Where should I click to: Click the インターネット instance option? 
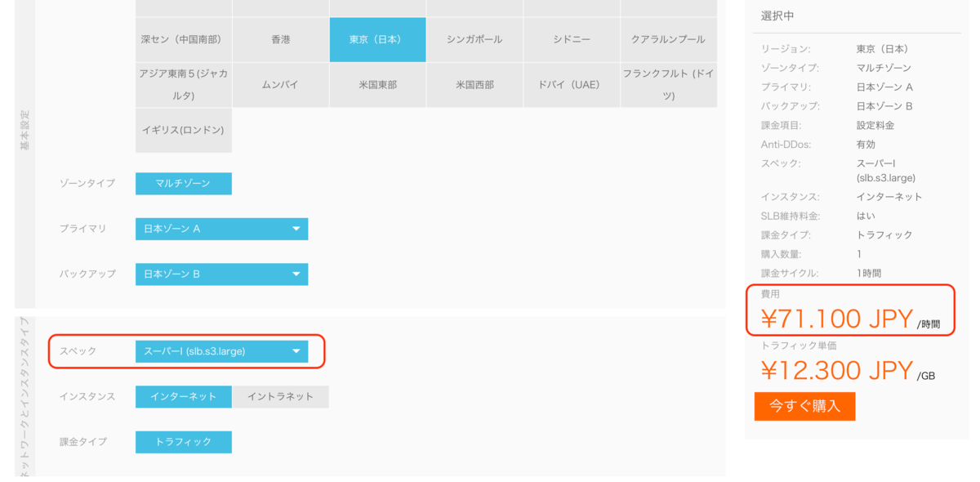tap(184, 396)
